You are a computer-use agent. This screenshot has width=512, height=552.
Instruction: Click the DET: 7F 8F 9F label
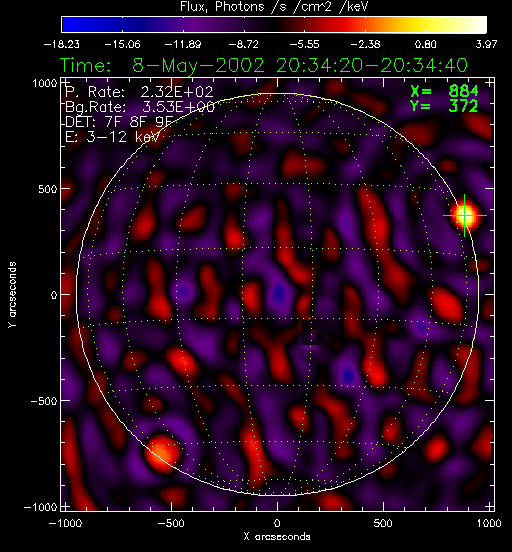click(x=119, y=122)
